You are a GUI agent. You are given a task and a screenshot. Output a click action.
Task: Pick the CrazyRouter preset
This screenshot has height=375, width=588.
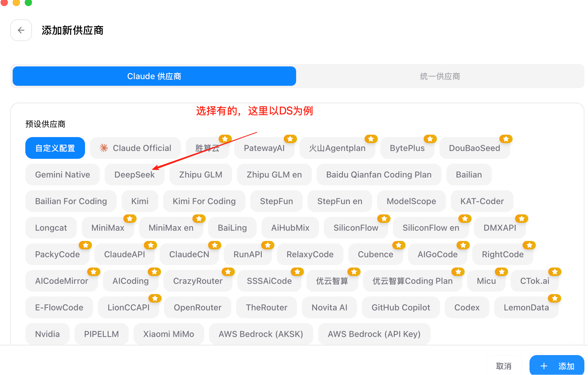(198, 281)
